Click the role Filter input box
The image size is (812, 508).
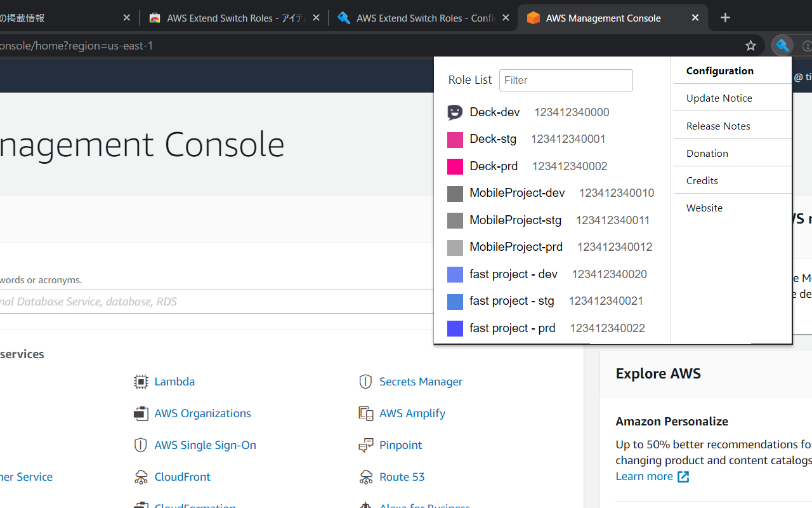566,80
